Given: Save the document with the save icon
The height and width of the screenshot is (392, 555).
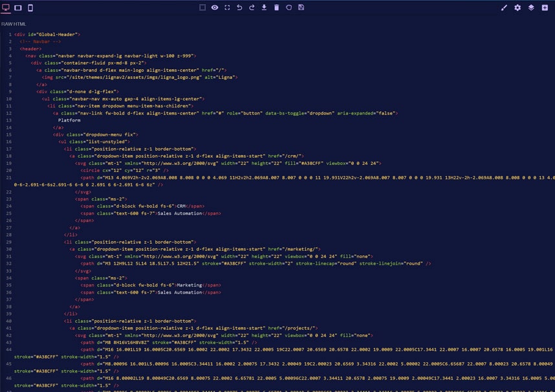Looking at the screenshot, I should [x=301, y=7].
